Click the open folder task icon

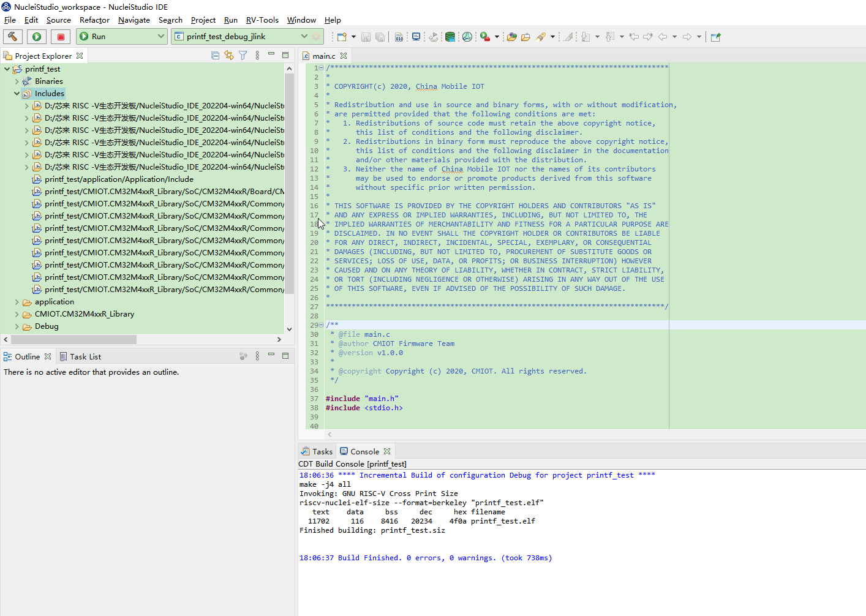(525, 37)
